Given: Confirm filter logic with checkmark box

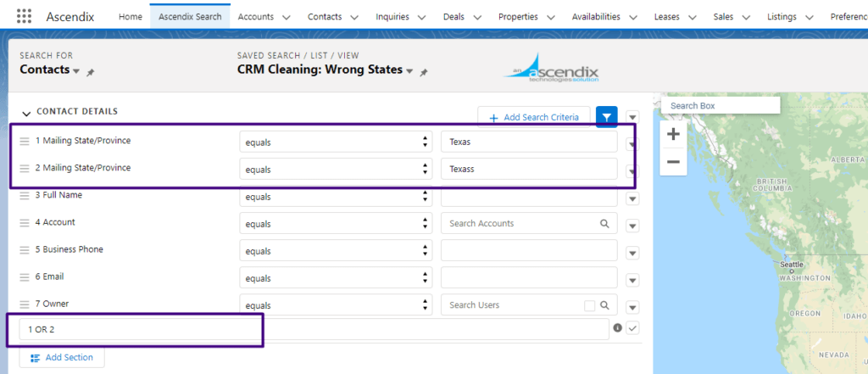Looking at the screenshot, I should coord(632,328).
